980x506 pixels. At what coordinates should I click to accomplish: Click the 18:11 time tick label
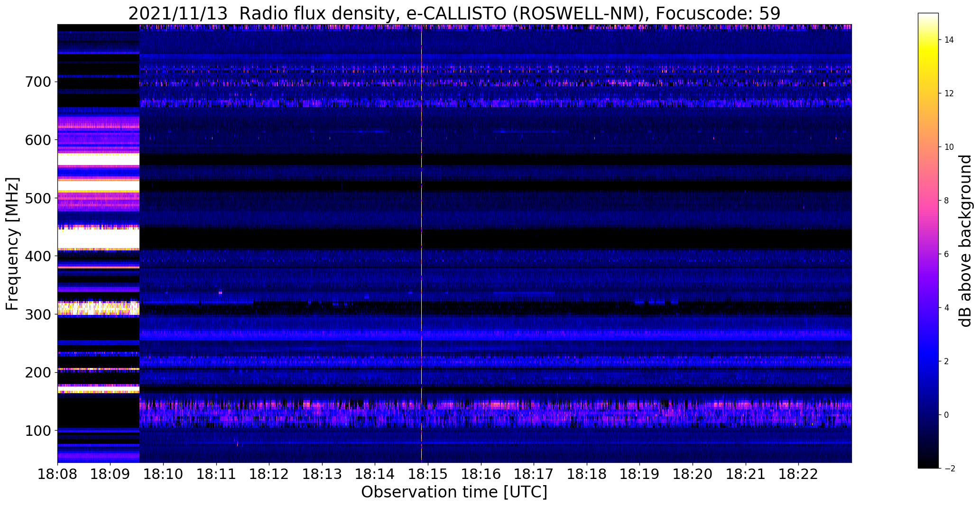216,474
